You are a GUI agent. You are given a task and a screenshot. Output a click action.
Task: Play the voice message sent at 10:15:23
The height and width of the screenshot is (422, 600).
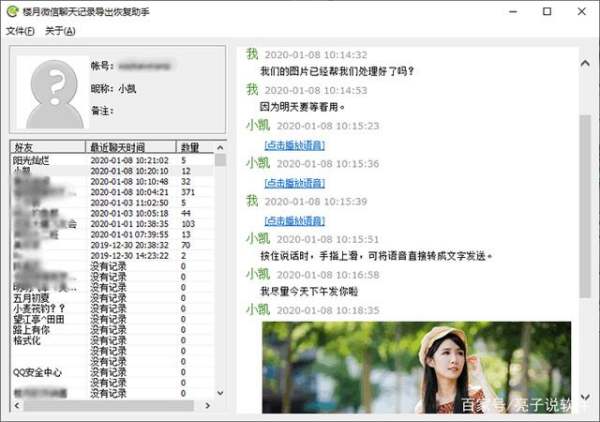[295, 145]
